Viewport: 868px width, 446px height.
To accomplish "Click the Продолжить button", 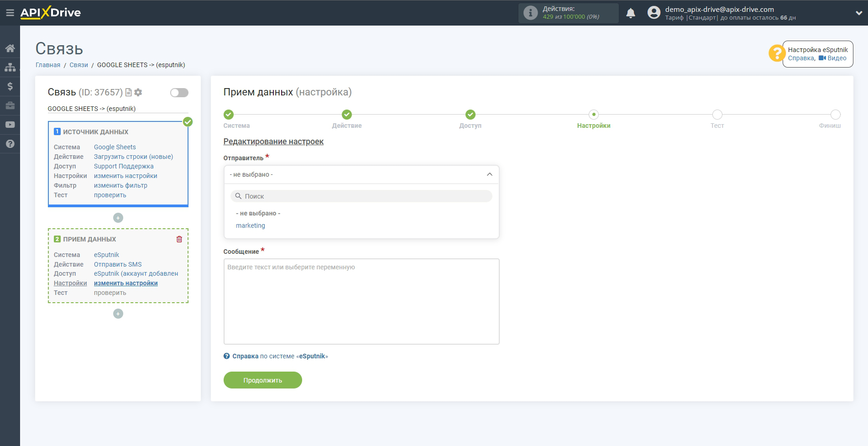I will (x=263, y=380).
